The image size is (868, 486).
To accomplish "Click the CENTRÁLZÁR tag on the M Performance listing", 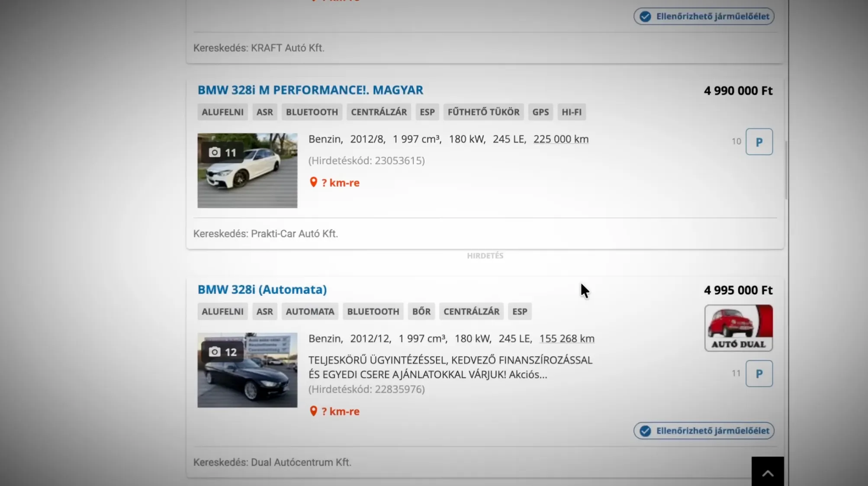I will [x=379, y=112].
